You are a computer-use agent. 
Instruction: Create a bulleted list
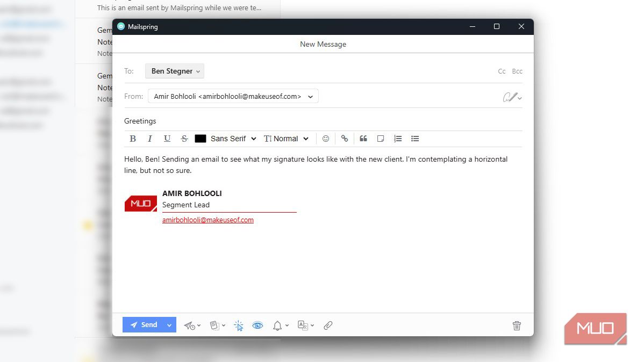coord(415,139)
